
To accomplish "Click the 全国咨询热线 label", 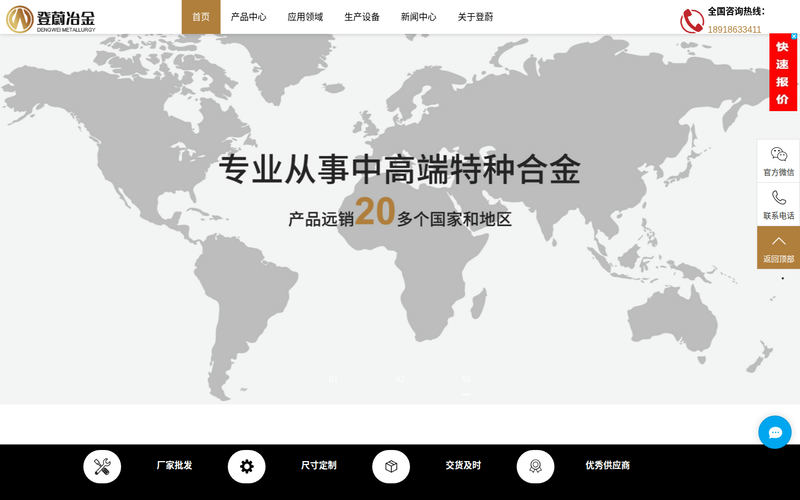I will click(736, 11).
